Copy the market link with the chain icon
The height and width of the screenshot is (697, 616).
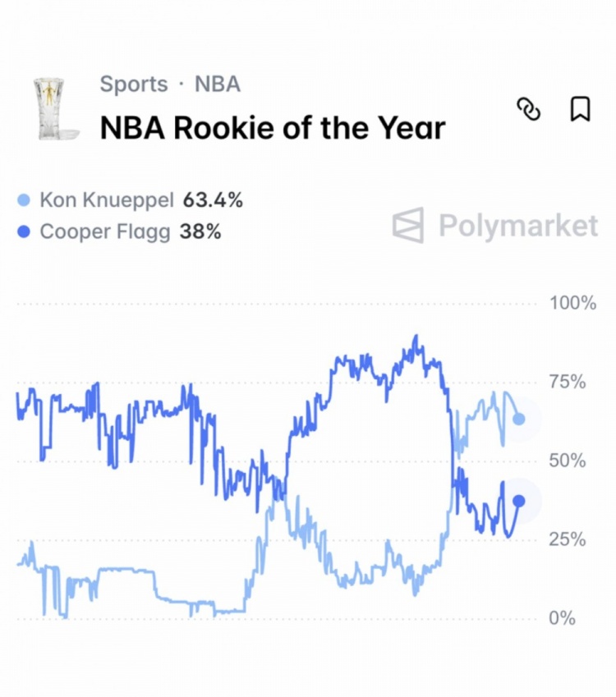tap(528, 109)
